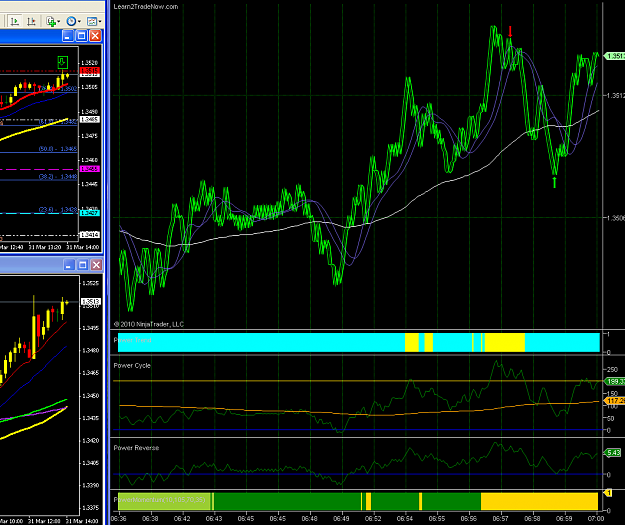This screenshot has width=625, height=525.
Task: Click the cyan price tag on upper chart axis
Action: pos(90,213)
